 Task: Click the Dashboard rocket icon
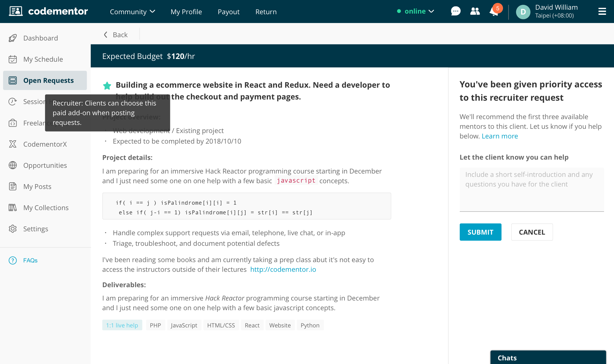tap(13, 38)
